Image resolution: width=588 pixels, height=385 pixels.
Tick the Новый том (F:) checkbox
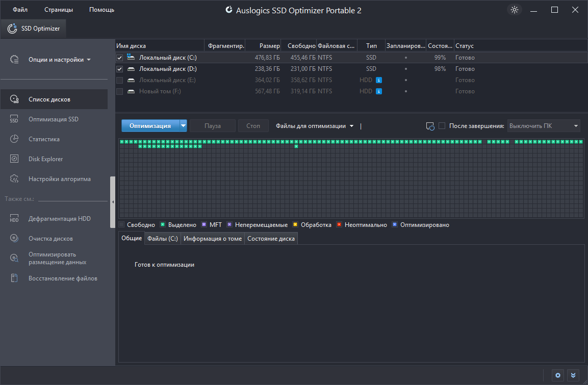120,91
